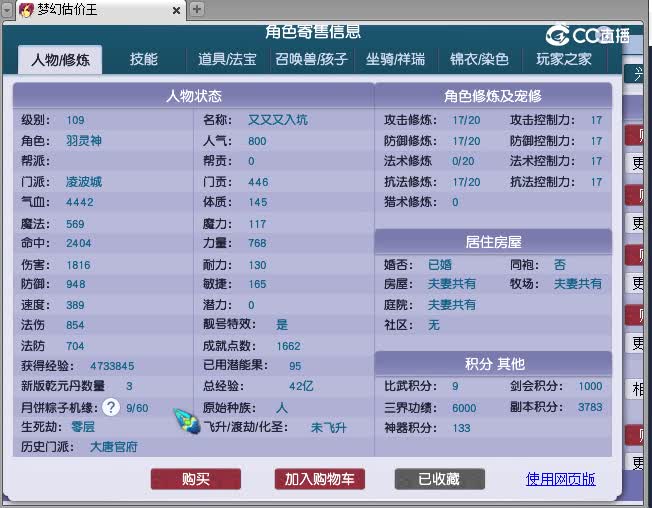Click the 居住房屋 section header

(x=493, y=242)
